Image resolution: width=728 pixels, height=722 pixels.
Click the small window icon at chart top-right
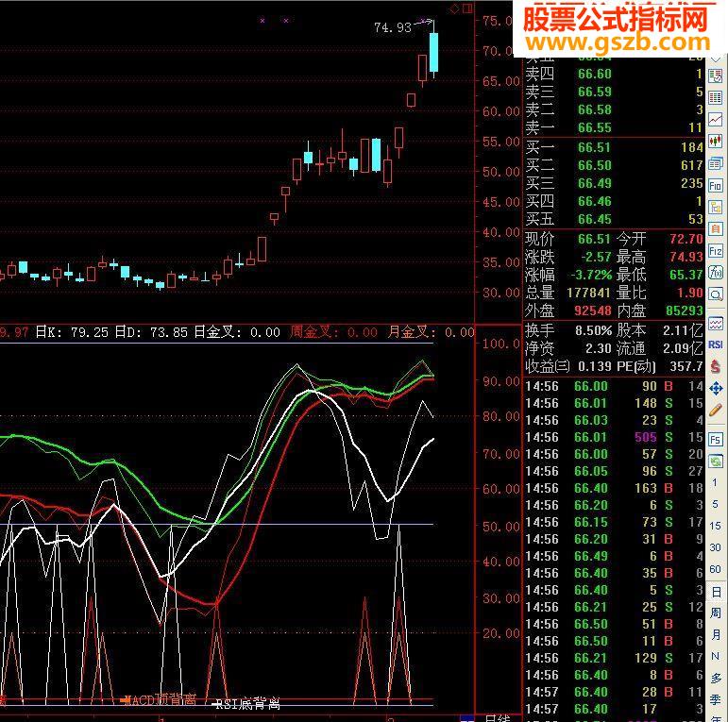coord(467,8)
